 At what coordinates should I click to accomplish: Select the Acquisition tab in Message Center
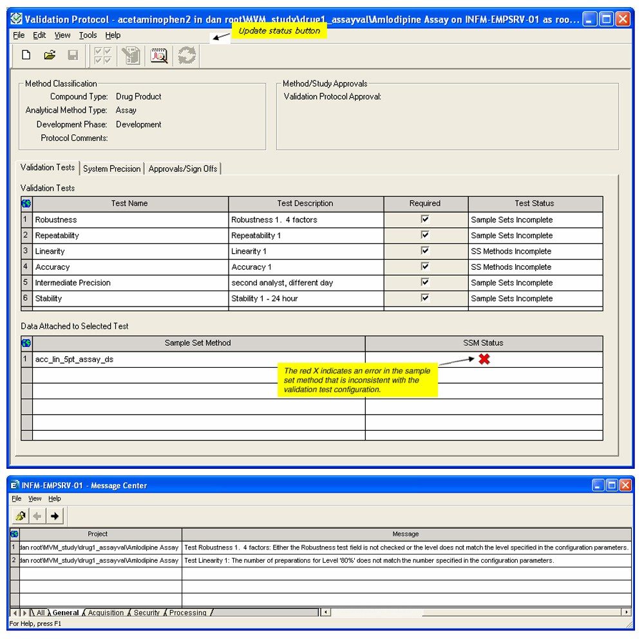point(106,613)
